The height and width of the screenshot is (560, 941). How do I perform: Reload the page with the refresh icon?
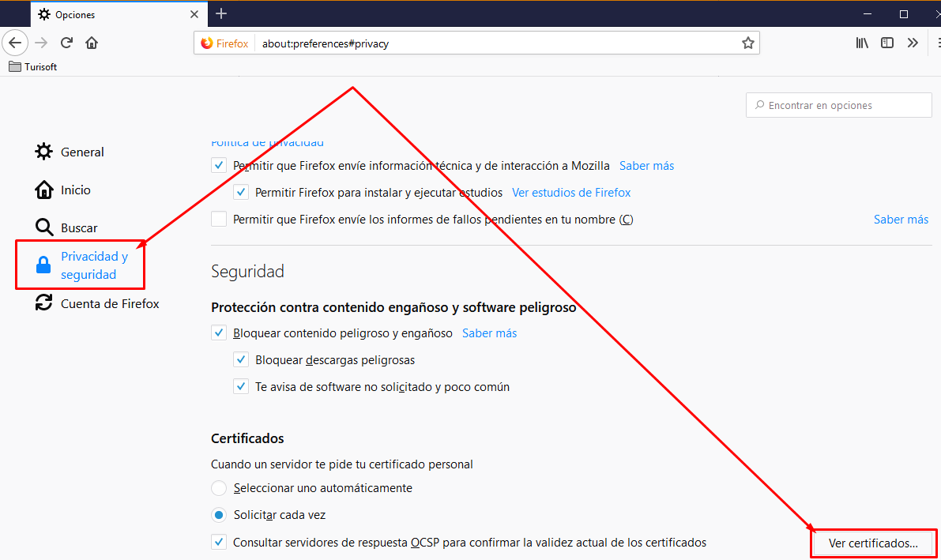coord(66,43)
